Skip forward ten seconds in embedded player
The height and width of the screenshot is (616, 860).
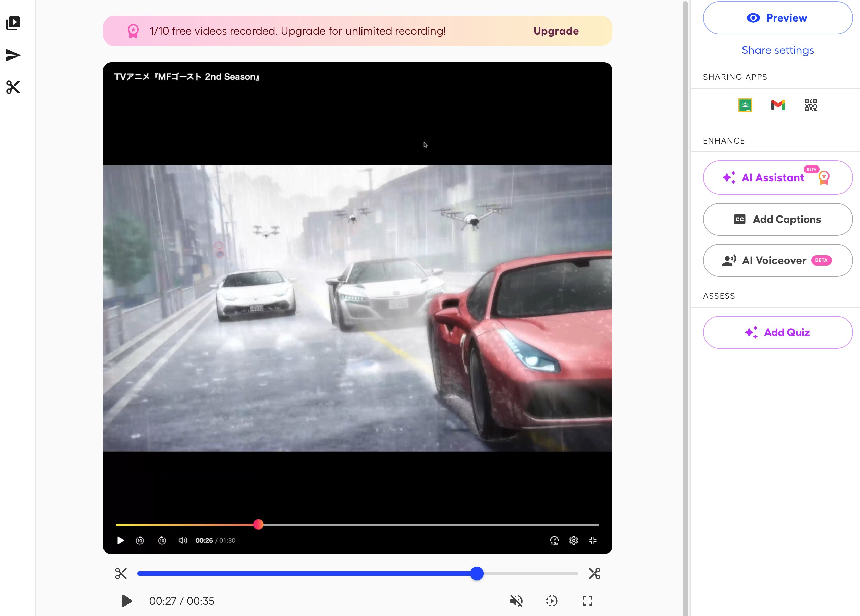(162, 540)
